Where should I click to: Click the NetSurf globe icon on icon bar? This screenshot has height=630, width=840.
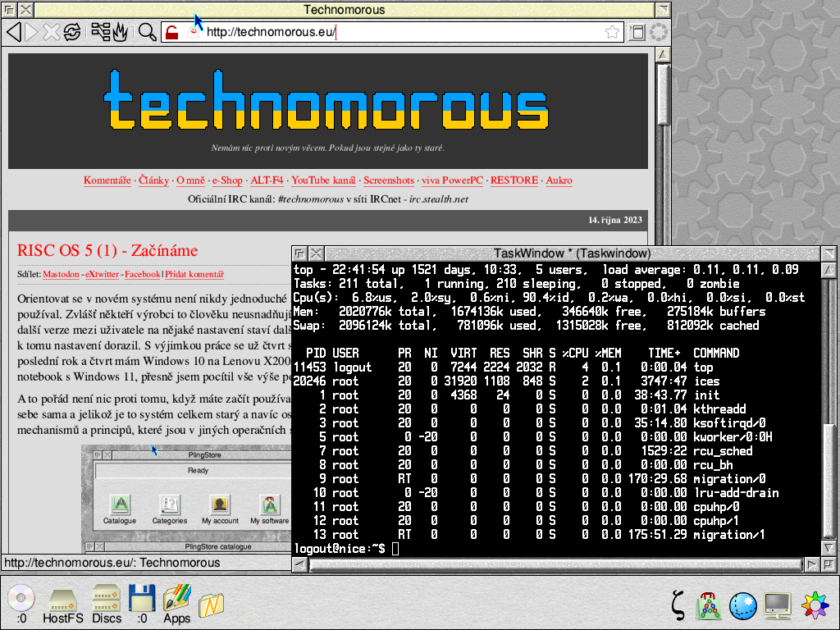(x=742, y=605)
